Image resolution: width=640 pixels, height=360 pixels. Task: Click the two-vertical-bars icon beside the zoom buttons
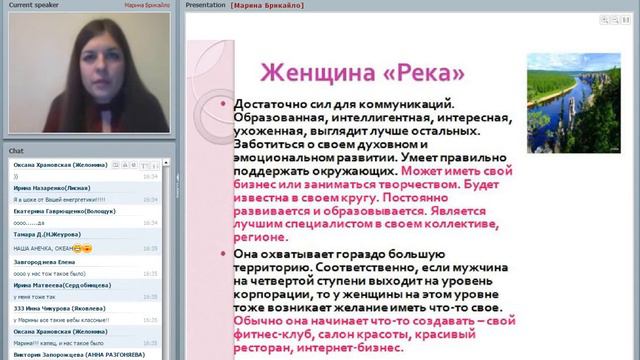coord(626,20)
